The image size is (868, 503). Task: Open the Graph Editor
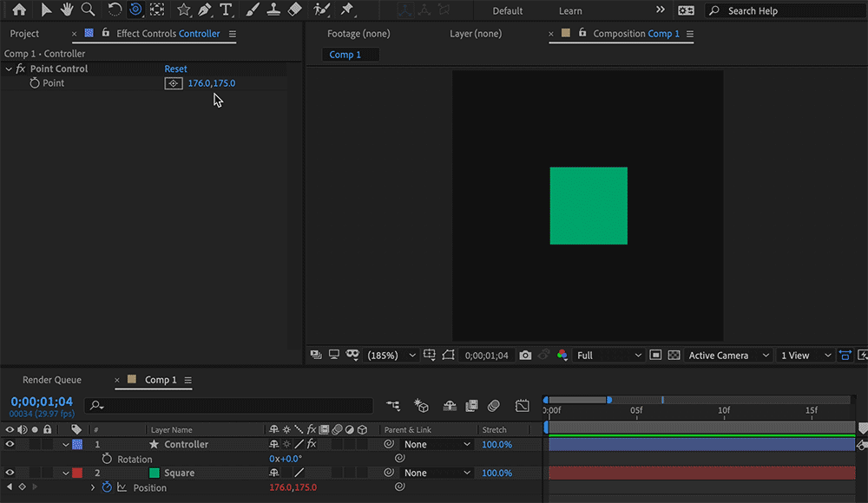[x=522, y=406]
